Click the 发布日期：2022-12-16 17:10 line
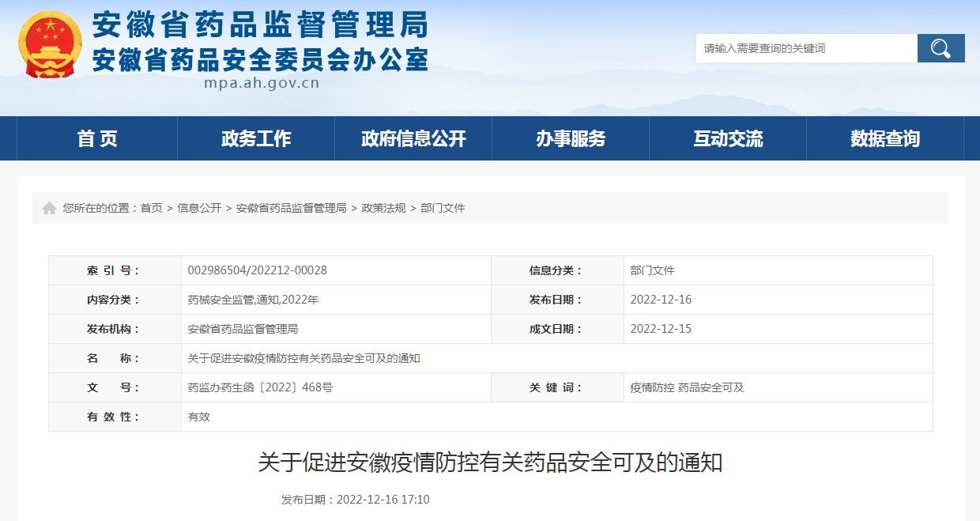 click(x=356, y=500)
